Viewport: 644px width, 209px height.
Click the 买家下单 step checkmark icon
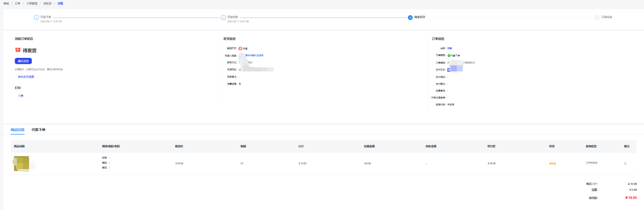pyautogui.click(x=36, y=18)
